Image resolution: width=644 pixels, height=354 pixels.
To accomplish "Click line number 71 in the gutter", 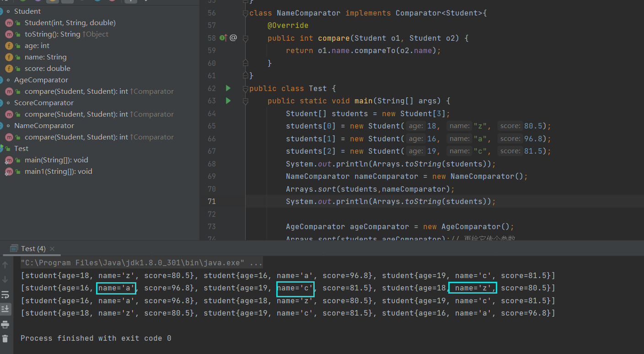I will point(211,201).
